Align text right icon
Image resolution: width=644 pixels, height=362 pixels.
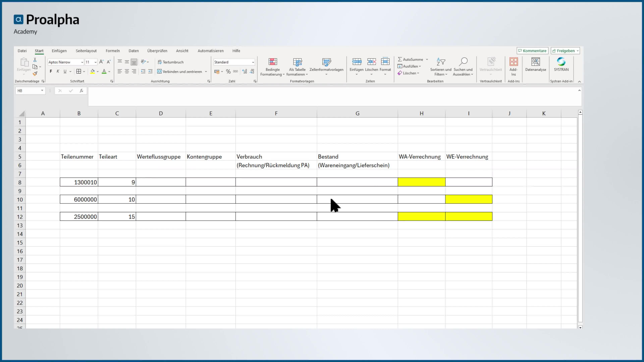134,71
